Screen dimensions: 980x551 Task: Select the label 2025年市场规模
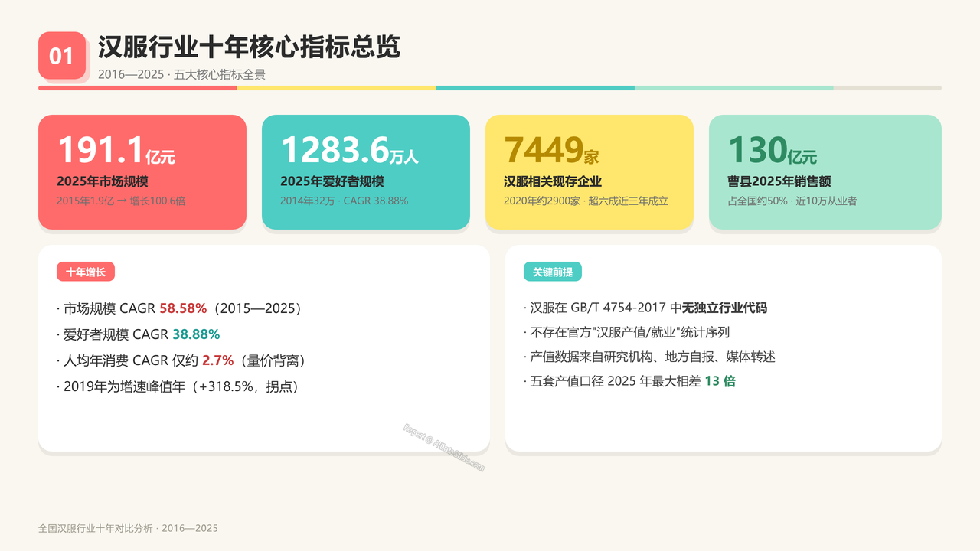click(103, 181)
